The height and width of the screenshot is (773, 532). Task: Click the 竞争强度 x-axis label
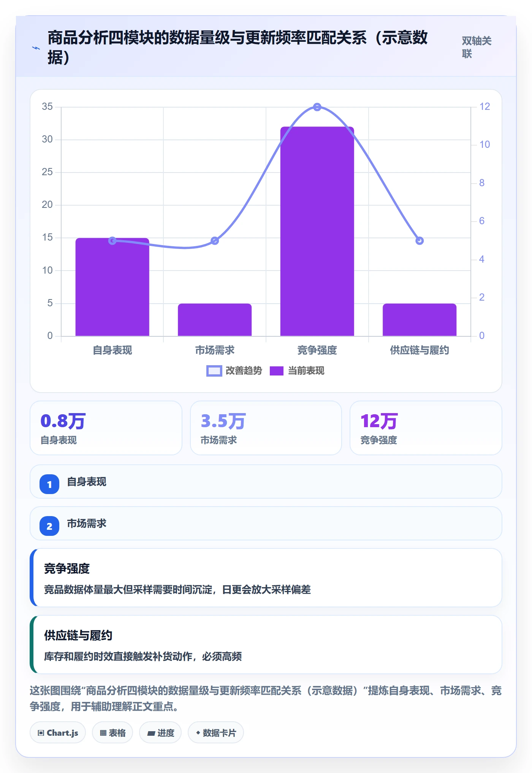coord(317,350)
